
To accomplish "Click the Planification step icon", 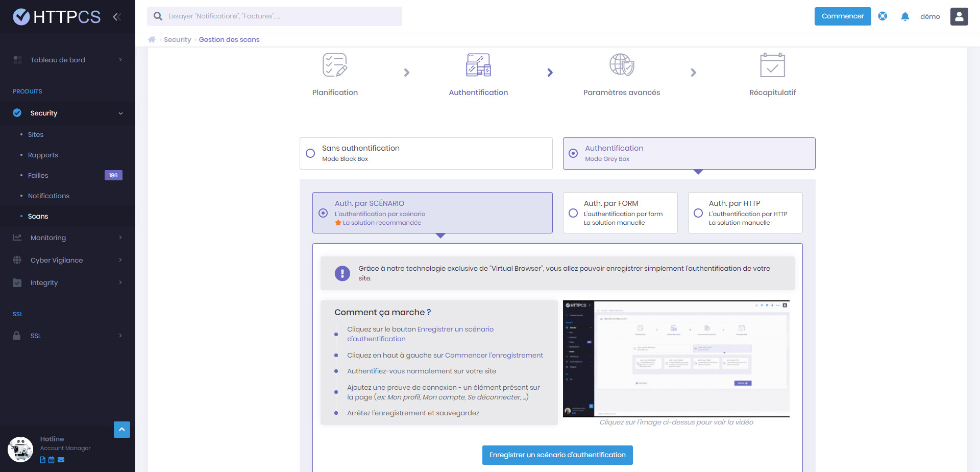I will [x=335, y=65].
